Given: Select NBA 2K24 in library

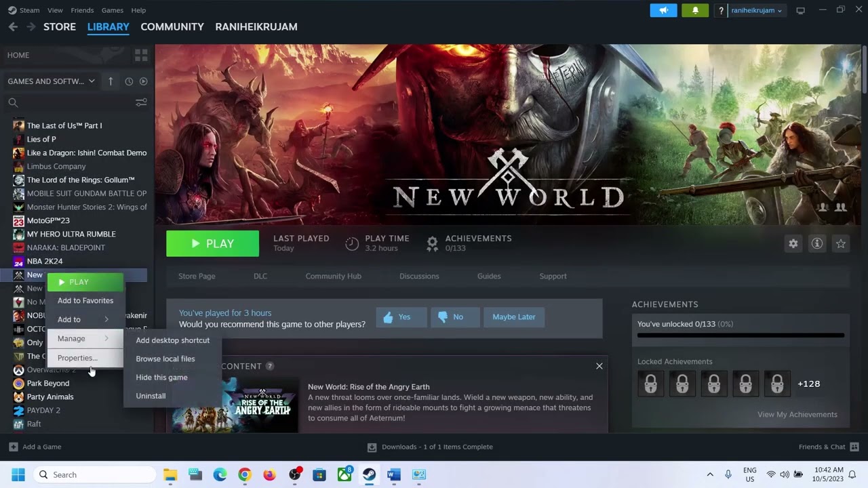Looking at the screenshot, I should (x=45, y=261).
